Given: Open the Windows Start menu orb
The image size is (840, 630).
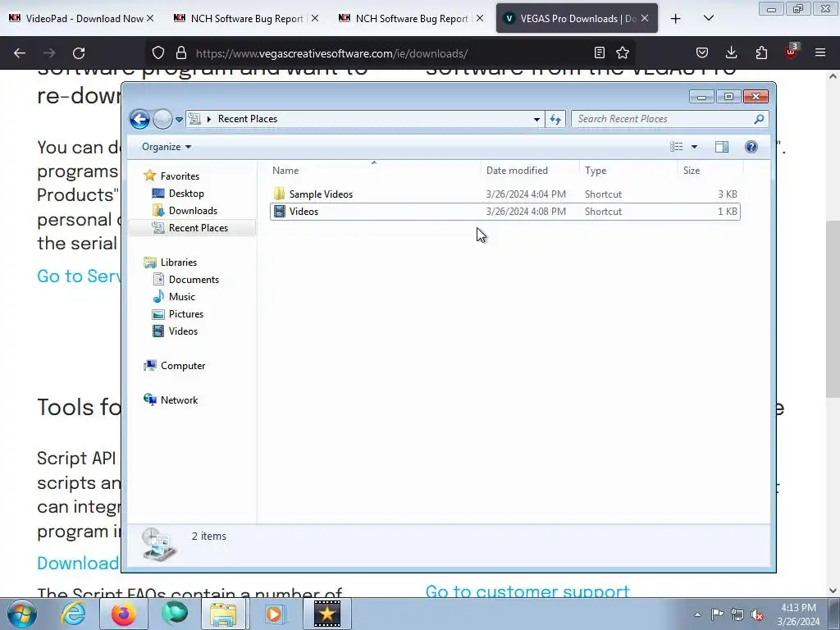Looking at the screenshot, I should click(x=22, y=614).
